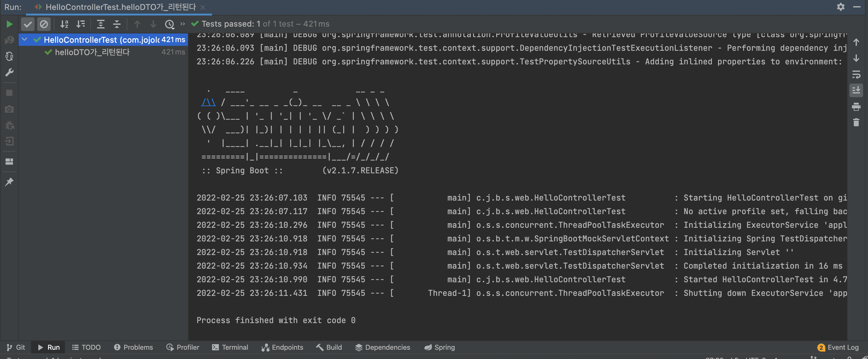Viewport: 868px width, 359px height.
Task: Toggle soft-wrap in console output
Action: (x=856, y=74)
